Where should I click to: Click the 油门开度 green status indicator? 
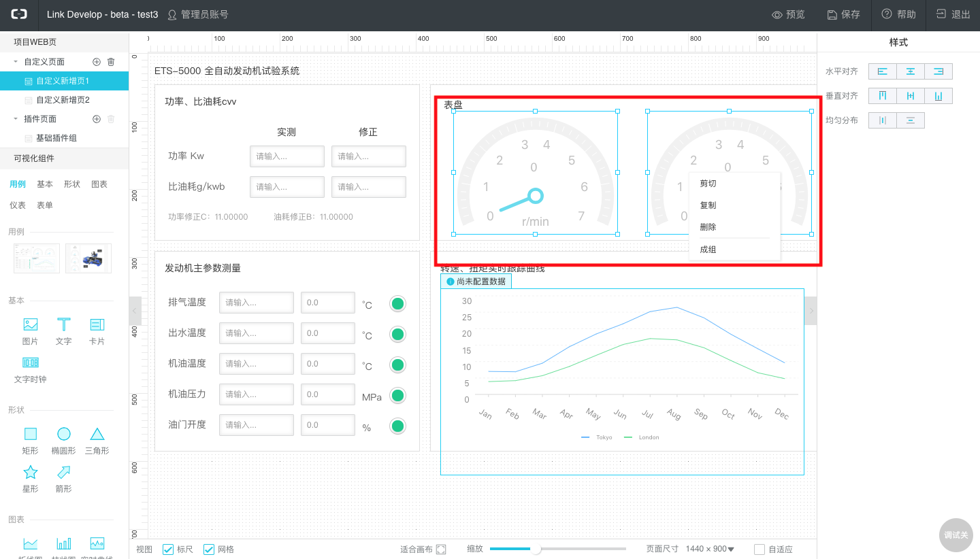[398, 426]
